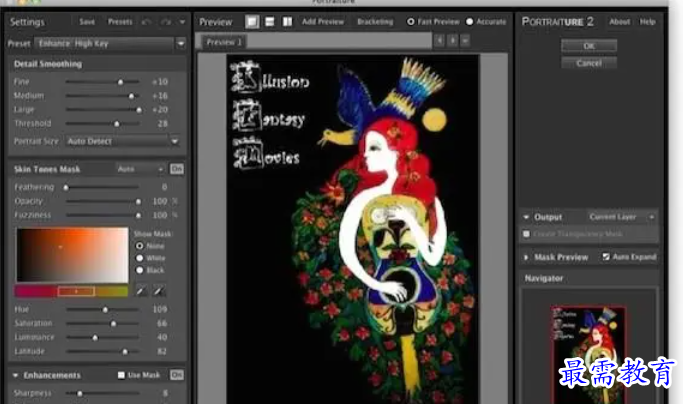Select None under Show Mask

click(x=139, y=246)
